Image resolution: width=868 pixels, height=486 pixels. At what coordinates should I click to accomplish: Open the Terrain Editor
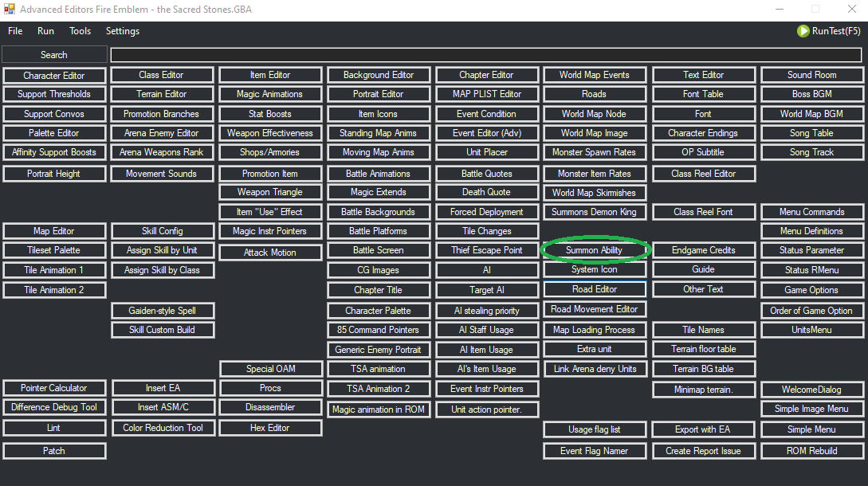161,94
